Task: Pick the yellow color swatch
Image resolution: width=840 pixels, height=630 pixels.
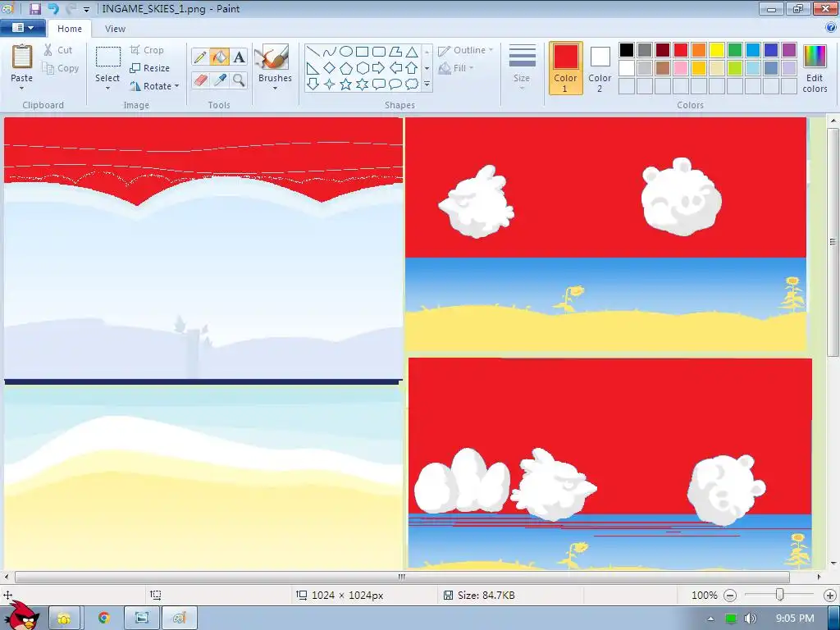Action: (x=717, y=50)
